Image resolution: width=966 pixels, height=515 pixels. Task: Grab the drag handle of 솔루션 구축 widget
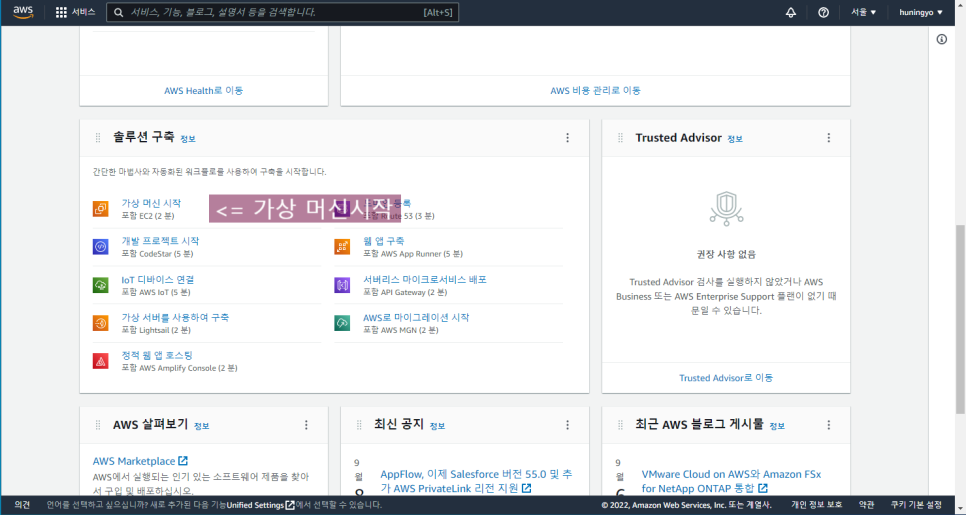point(97,138)
